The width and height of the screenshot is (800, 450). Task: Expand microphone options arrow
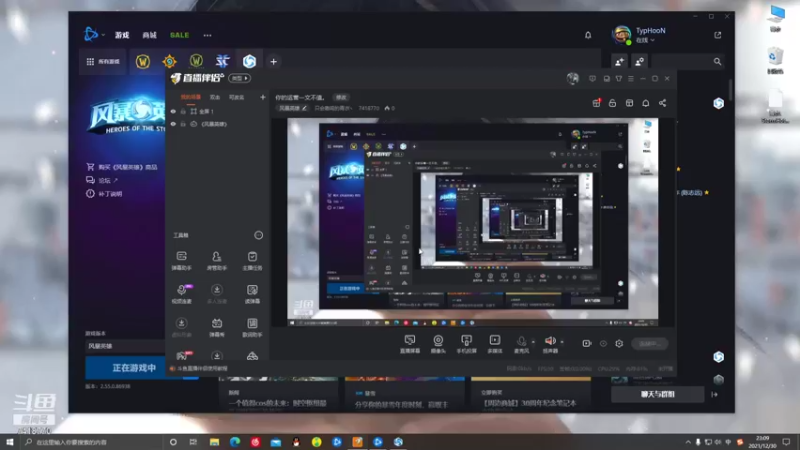(533, 342)
